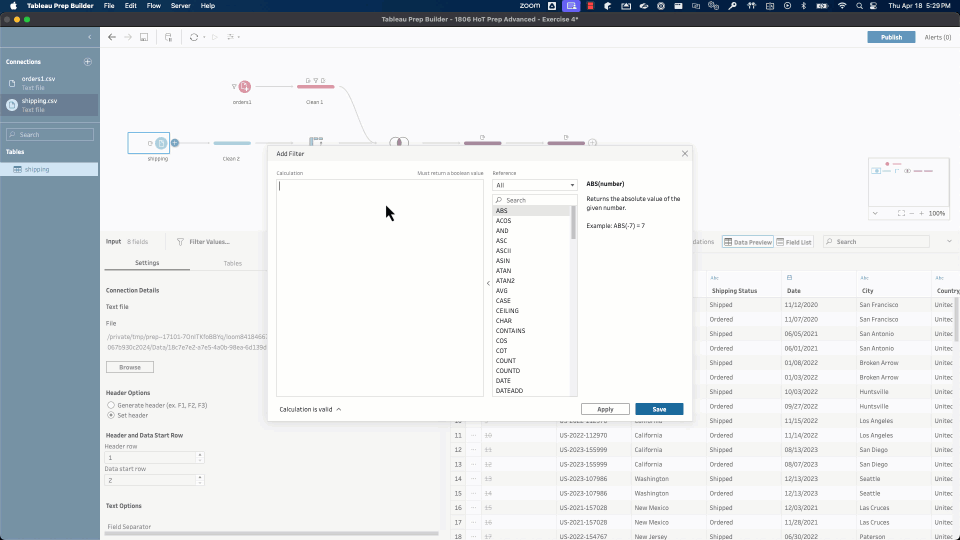960x540 pixels.
Task: Click plus icon at end of flow
Action: point(592,143)
